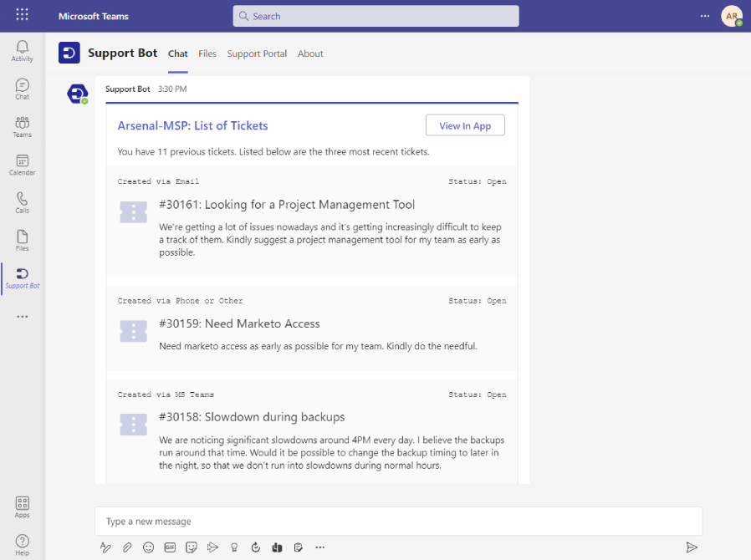The height and width of the screenshot is (560, 751).
Task: Open the Support Portal tab
Action: coord(257,53)
